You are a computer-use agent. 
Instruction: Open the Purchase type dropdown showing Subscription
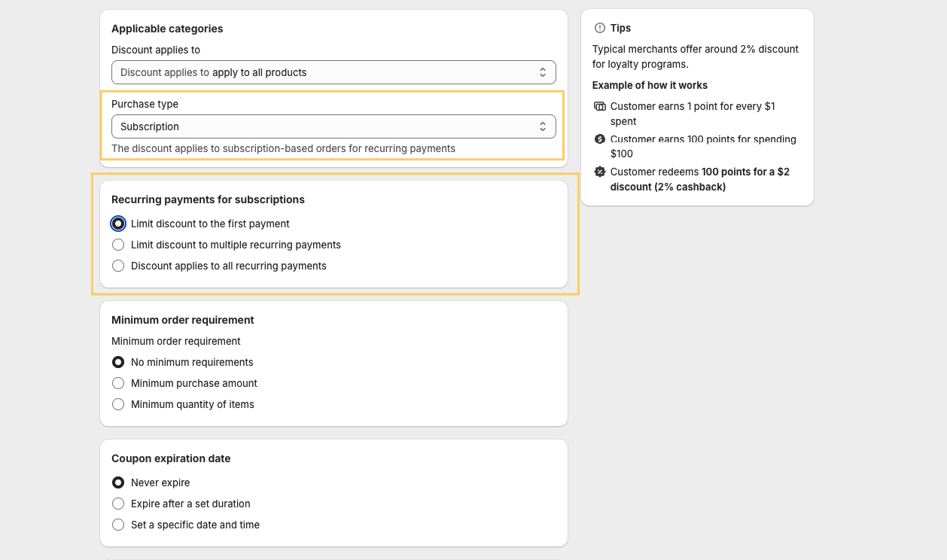point(333,126)
